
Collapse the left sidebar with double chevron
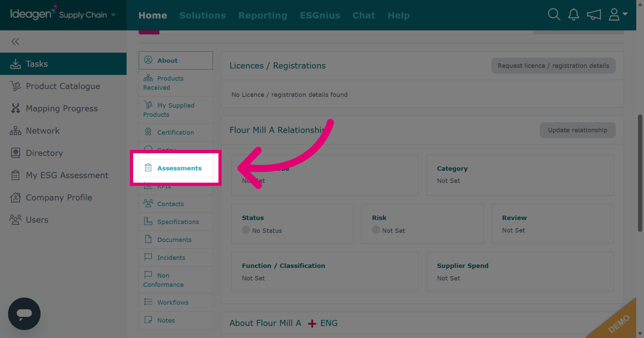click(15, 42)
